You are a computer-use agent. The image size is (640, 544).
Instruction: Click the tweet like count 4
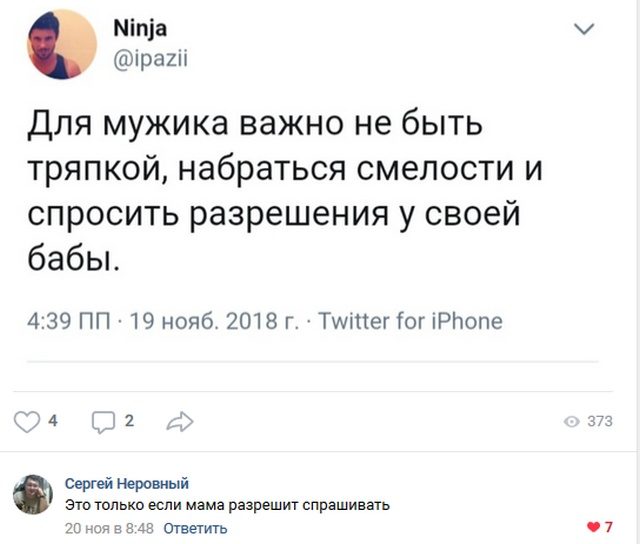[x=53, y=421]
